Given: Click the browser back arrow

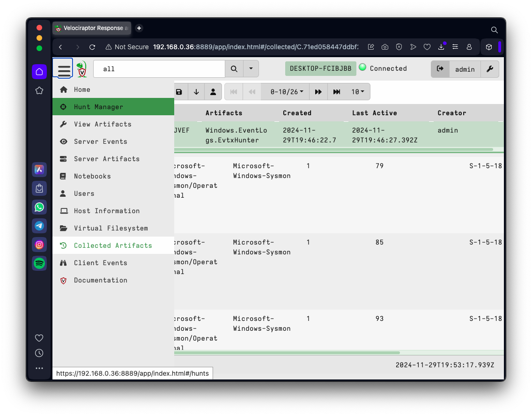Looking at the screenshot, I should [60, 47].
